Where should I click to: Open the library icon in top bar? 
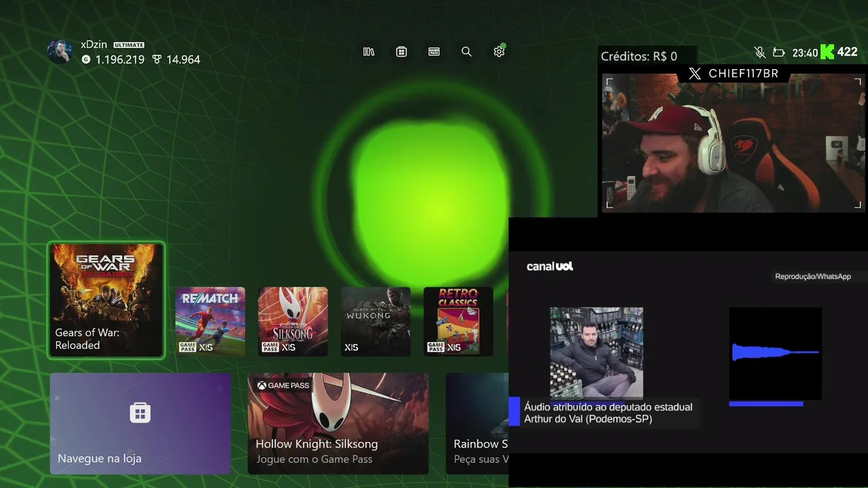369,52
